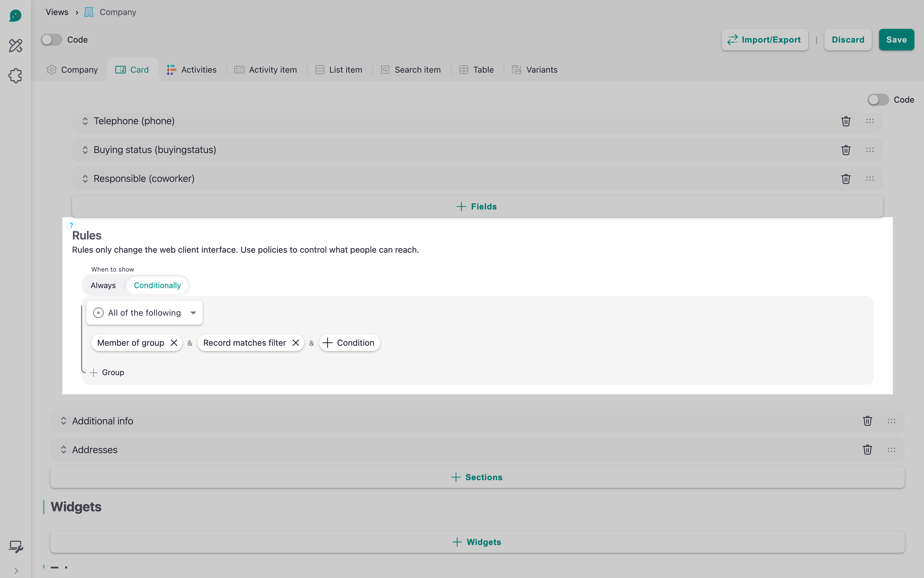The image size is (924, 578).
Task: Delete the Buying status field
Action: click(x=846, y=150)
